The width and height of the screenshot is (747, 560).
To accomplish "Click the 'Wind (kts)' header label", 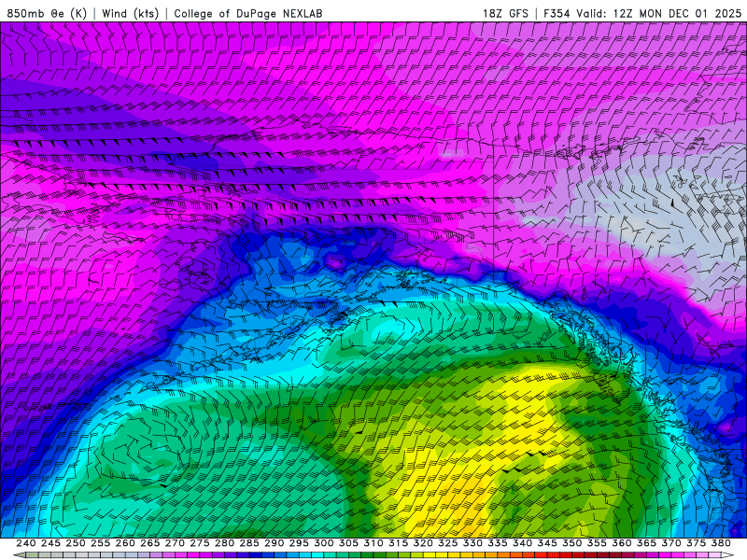I will point(131,13).
